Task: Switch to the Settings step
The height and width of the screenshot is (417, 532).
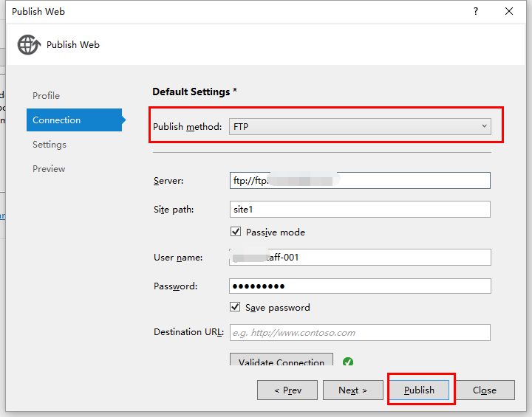Action: pos(50,145)
